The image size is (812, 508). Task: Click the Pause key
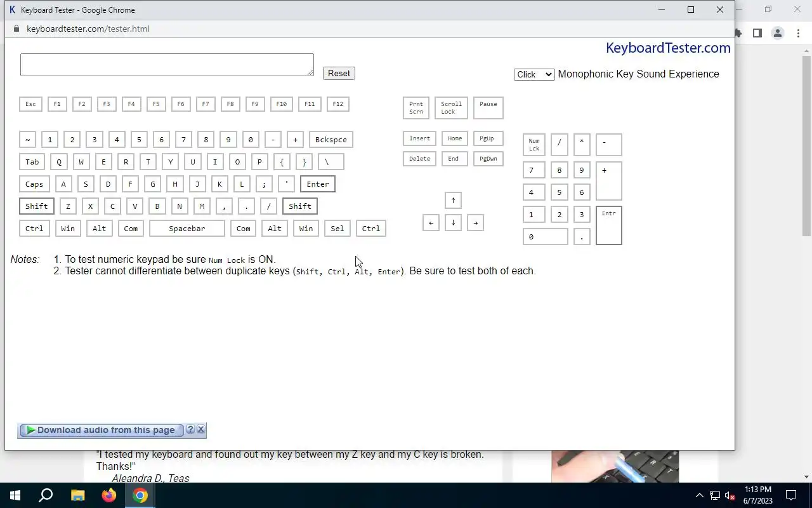pyautogui.click(x=488, y=108)
